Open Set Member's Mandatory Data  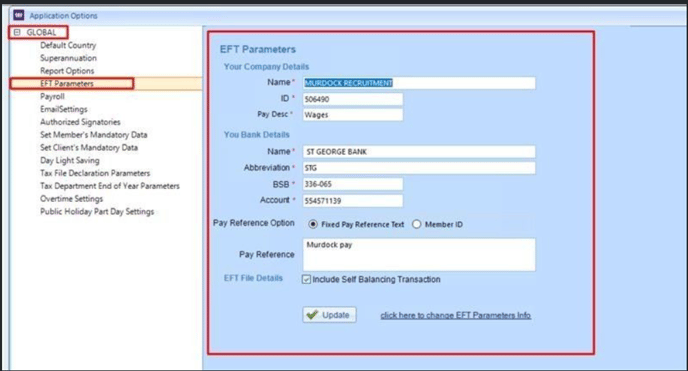coord(93,135)
